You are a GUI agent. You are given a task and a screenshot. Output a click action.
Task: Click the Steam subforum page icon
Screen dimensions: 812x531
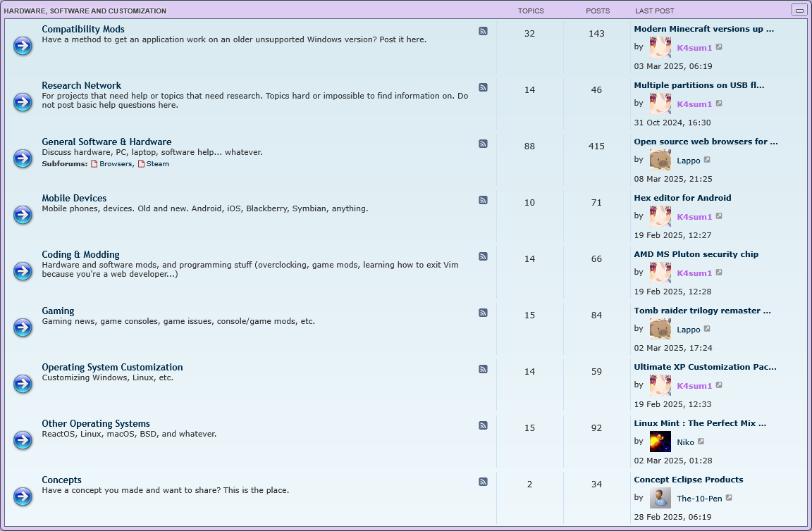(x=141, y=164)
